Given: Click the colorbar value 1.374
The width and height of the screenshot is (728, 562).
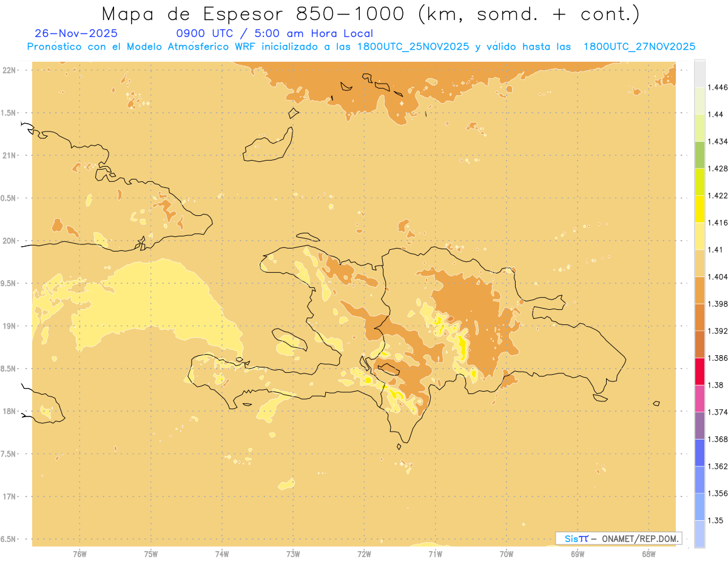Looking at the screenshot, I should point(719,412).
